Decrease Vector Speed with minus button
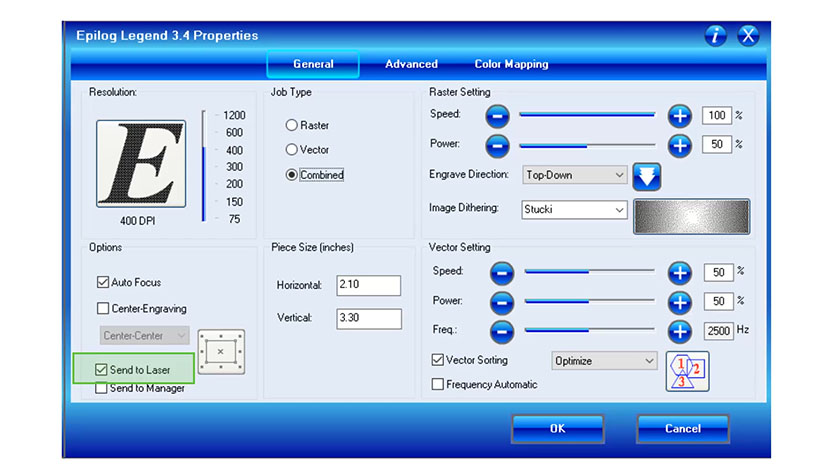 (502, 272)
